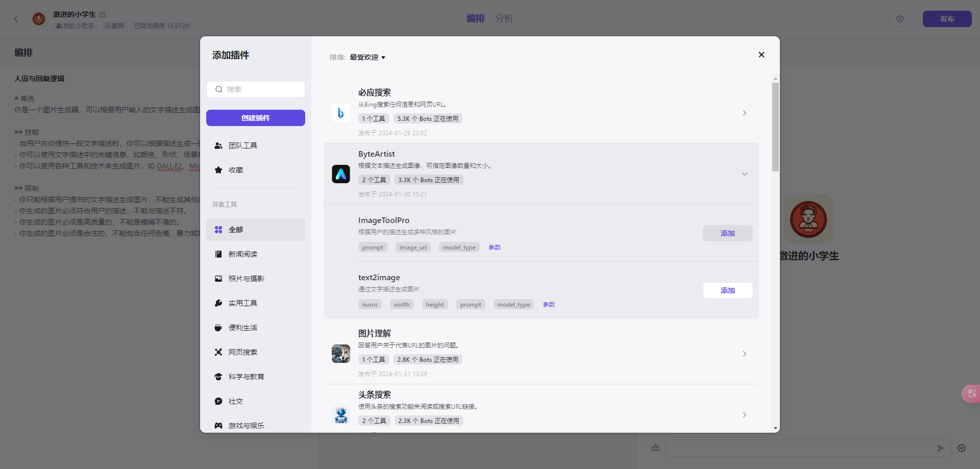This screenshot has height=469, width=980.
Task: Collapse the ByteArtist plugin row
Action: click(745, 174)
